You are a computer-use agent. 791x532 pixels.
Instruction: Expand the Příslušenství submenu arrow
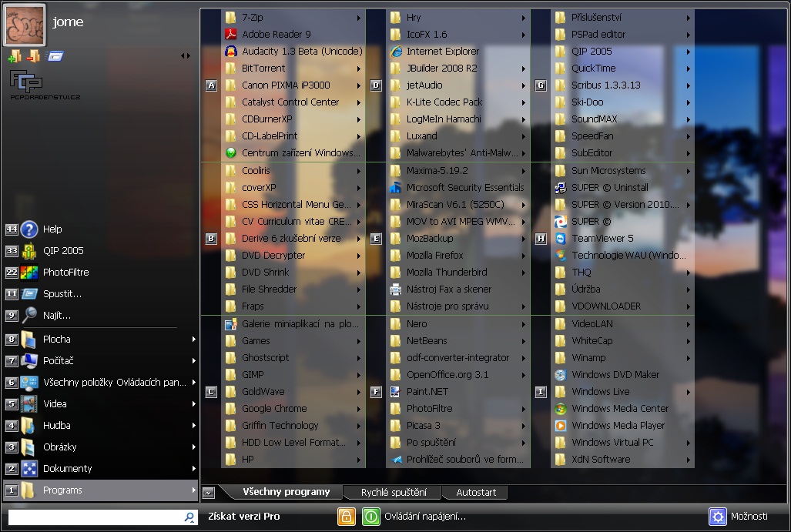tap(688, 18)
